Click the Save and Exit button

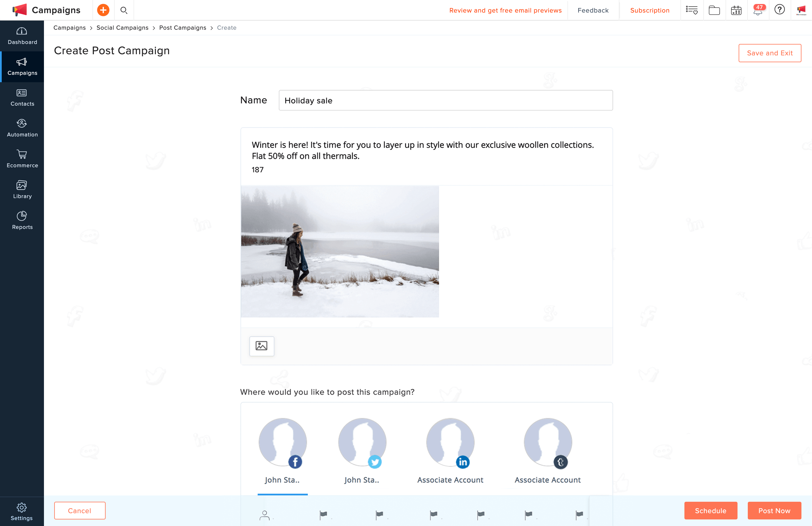770,53
